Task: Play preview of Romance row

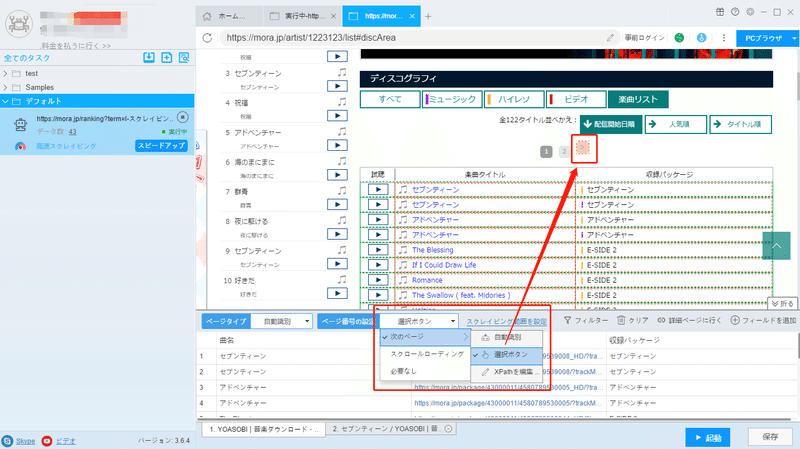Action: [x=378, y=280]
